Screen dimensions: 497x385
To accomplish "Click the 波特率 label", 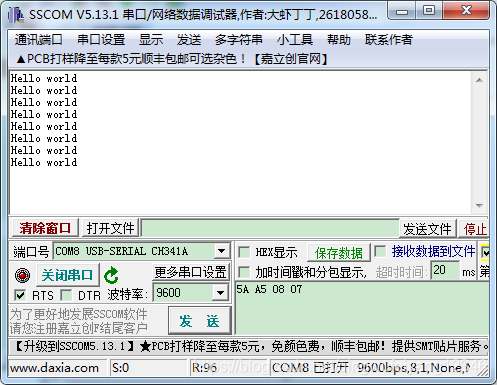I will pos(127,295).
